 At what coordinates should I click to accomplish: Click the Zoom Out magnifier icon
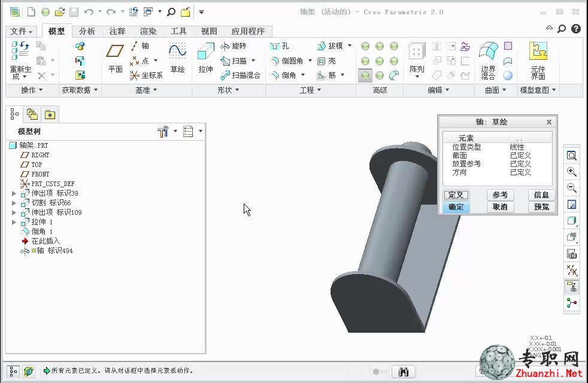tap(571, 188)
